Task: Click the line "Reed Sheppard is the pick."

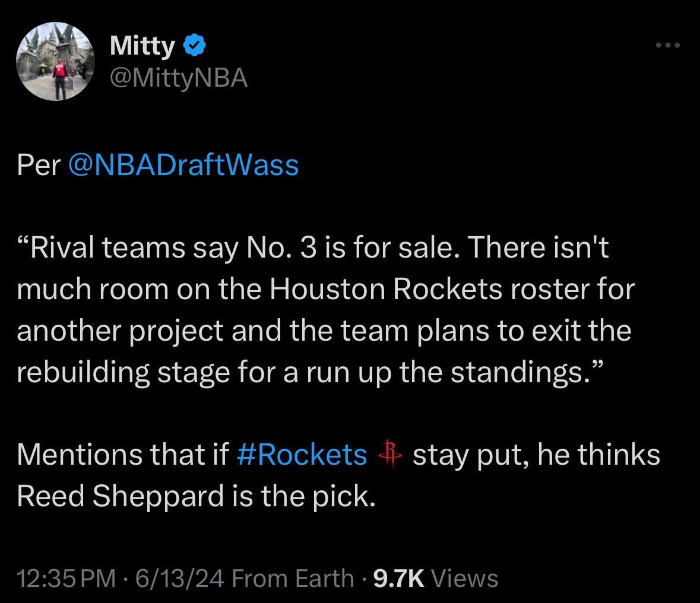Action: click(196, 496)
